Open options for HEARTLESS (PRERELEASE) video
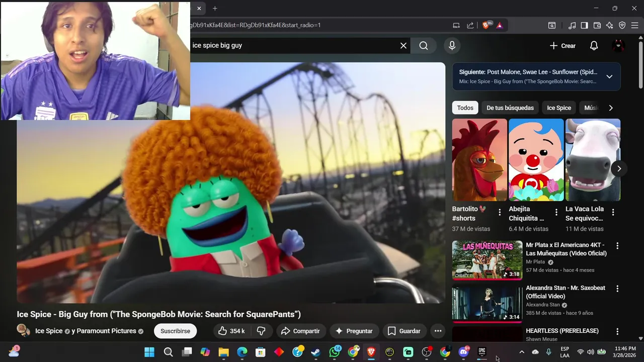This screenshot has height=362, width=644. [x=617, y=331]
